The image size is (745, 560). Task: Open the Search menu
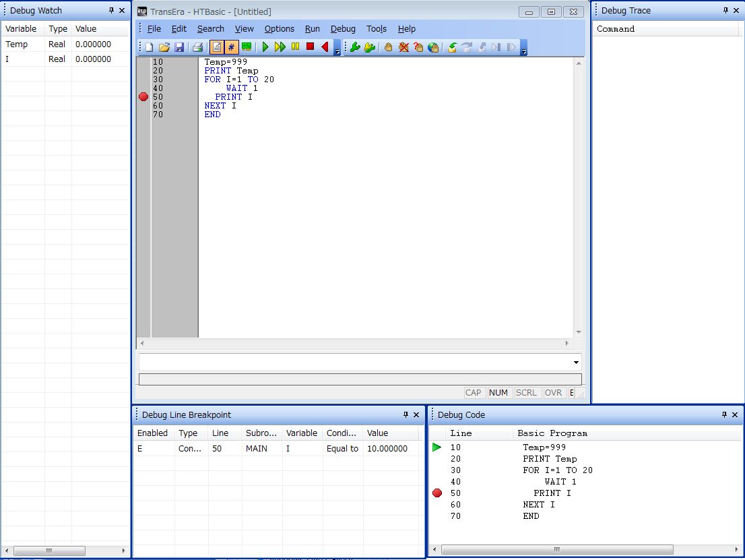point(210,28)
